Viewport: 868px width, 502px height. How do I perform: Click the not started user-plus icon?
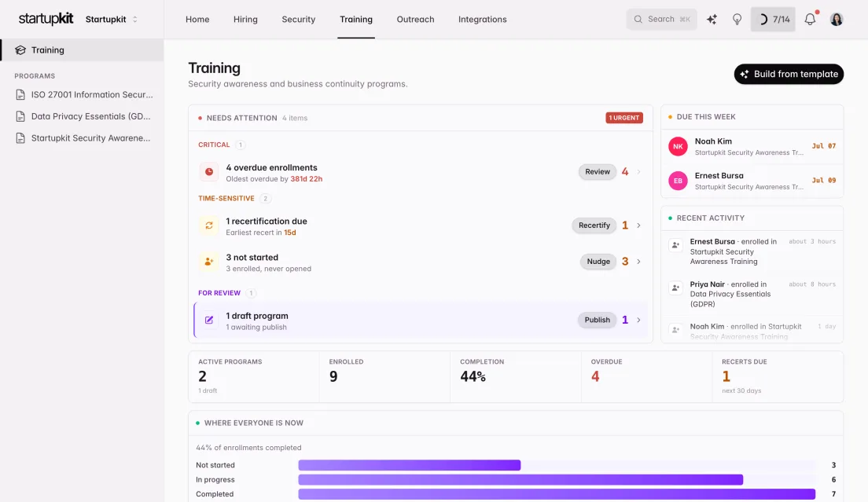point(208,262)
